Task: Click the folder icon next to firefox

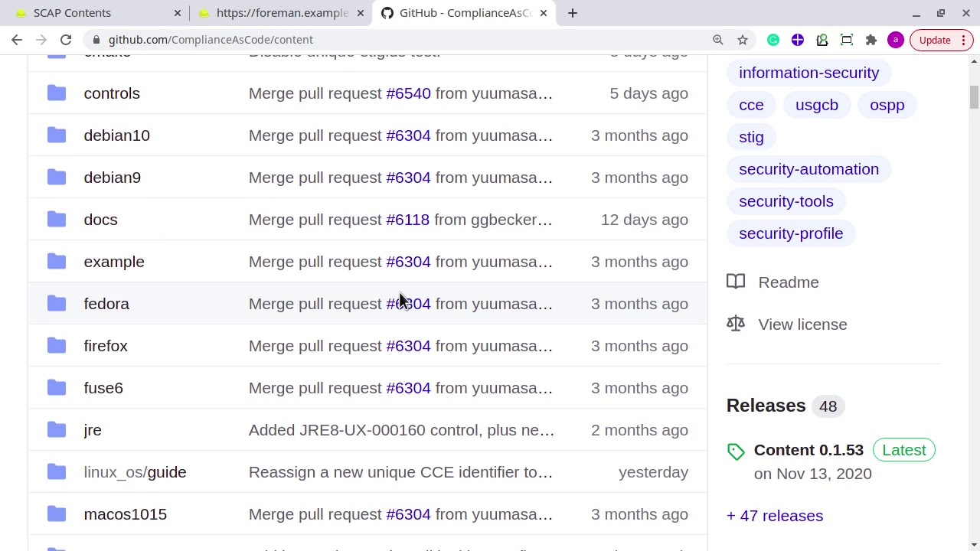Action: point(57,346)
